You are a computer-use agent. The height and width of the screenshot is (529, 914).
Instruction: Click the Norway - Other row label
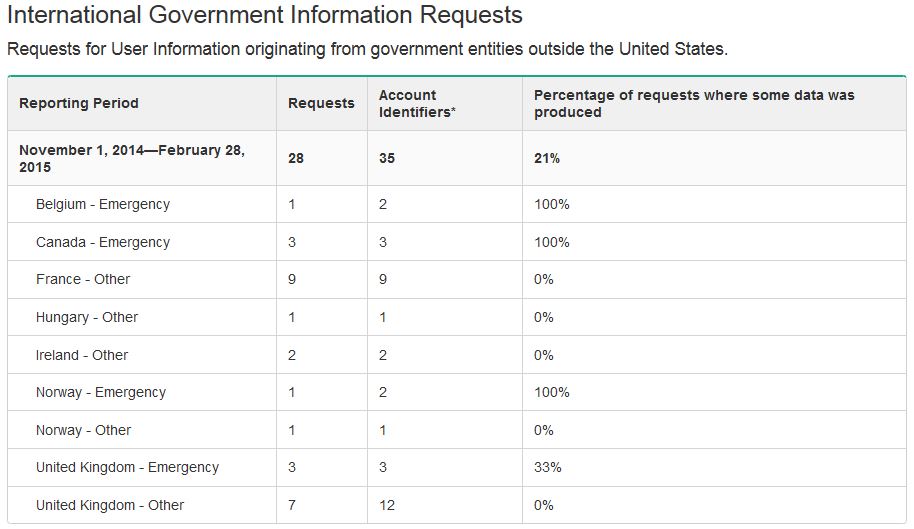coord(84,430)
